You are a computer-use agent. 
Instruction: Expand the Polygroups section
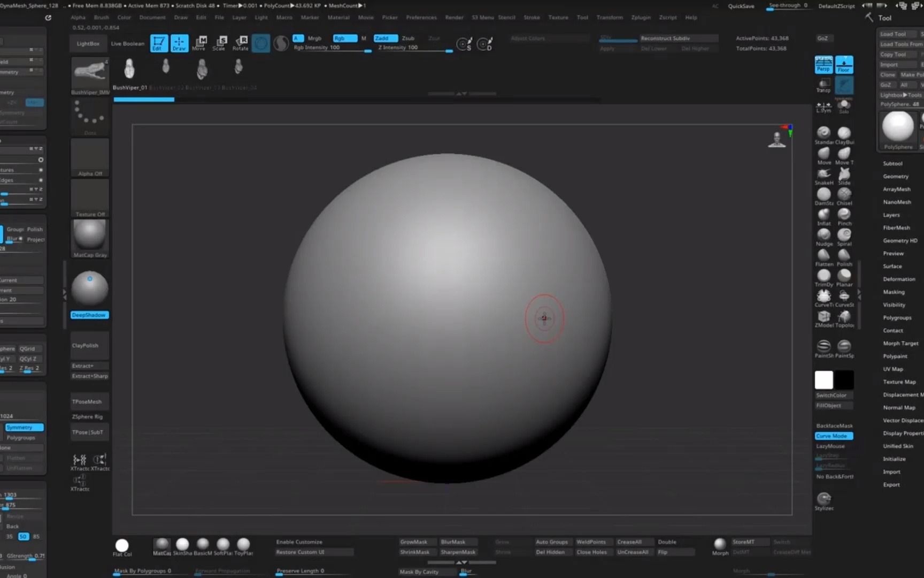(897, 317)
